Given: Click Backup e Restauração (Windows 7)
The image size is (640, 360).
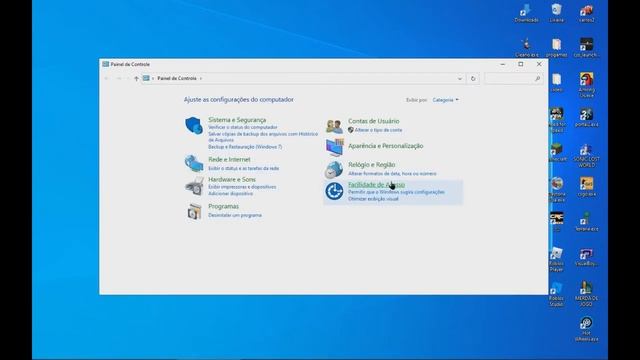Looking at the screenshot, I should [245, 147].
